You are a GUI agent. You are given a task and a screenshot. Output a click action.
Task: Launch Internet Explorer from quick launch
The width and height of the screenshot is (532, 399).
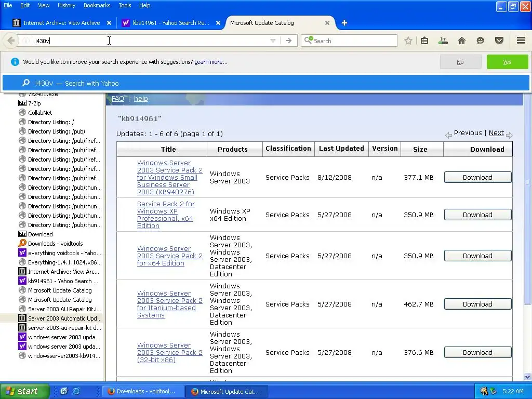pyautogui.click(x=77, y=391)
